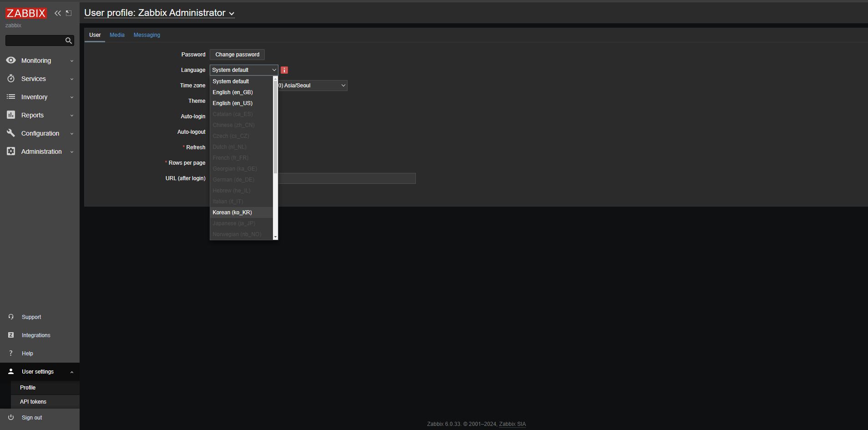Open the Asia/Seoul time zone dropdown
This screenshot has height=430, width=868.
pos(313,86)
